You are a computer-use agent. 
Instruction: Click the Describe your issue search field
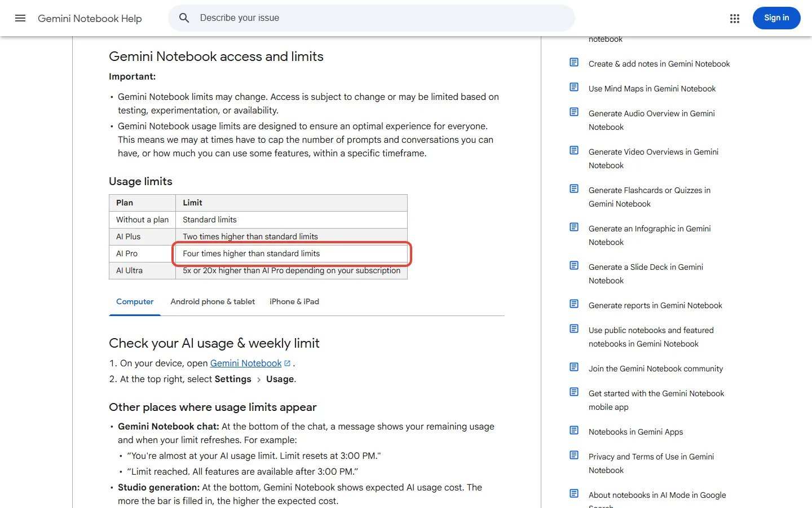[372, 18]
